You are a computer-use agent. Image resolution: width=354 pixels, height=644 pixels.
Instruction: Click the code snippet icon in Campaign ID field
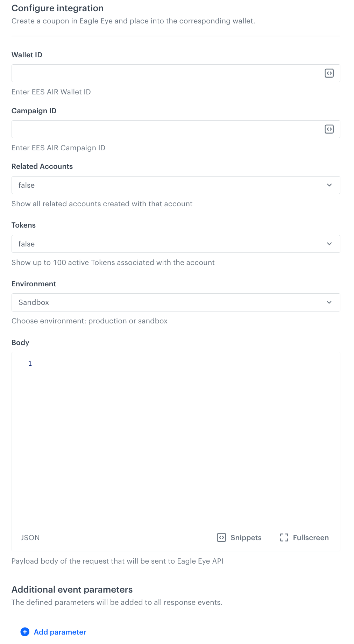pos(329,129)
